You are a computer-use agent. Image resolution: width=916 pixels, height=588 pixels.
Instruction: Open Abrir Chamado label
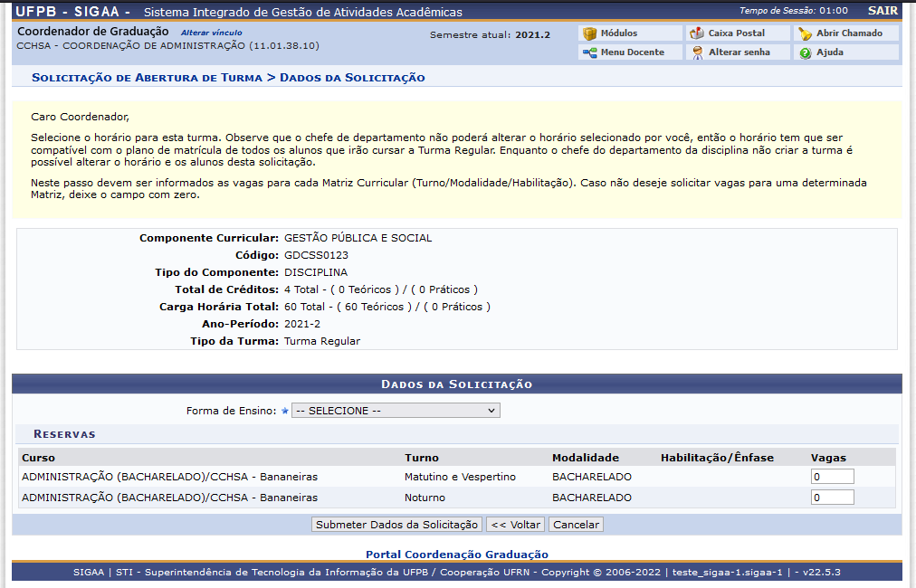849,33
